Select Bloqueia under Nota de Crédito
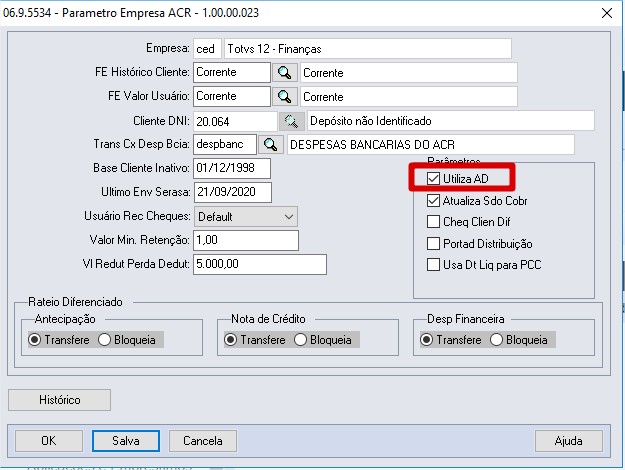The height and width of the screenshot is (470, 625). [300, 340]
